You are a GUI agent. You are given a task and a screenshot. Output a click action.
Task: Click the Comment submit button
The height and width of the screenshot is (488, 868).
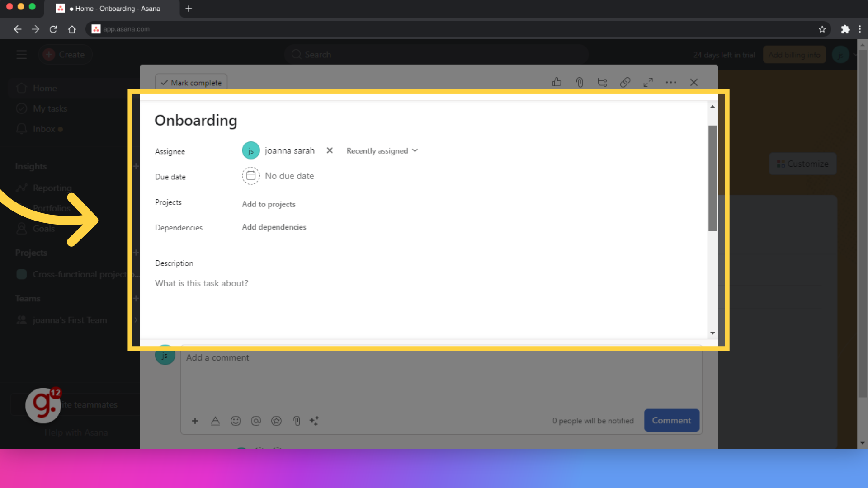pyautogui.click(x=672, y=420)
